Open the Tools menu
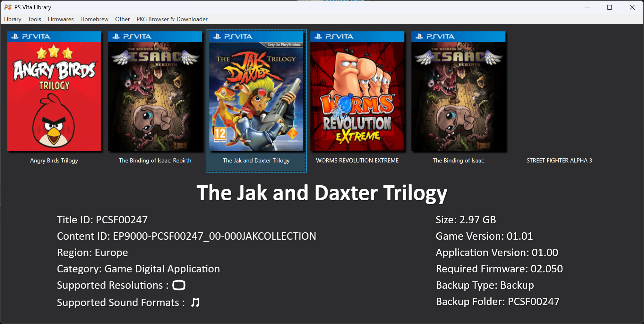Image resolution: width=644 pixels, height=324 pixels. tap(34, 19)
